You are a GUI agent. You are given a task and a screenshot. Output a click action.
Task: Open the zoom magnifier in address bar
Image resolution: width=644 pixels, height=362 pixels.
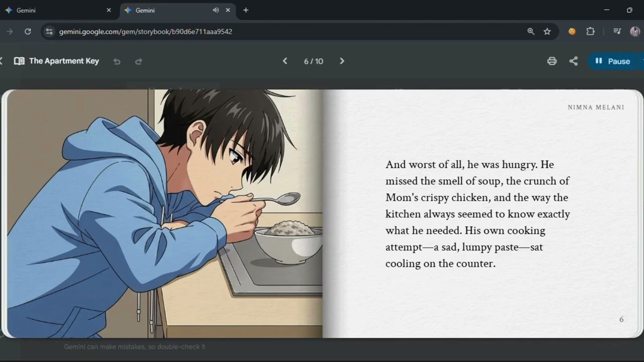pyautogui.click(x=531, y=31)
